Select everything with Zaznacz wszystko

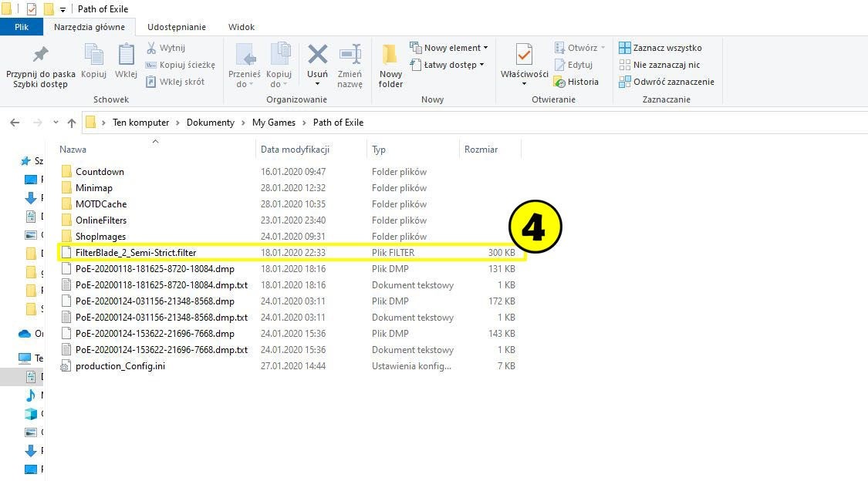coord(660,48)
